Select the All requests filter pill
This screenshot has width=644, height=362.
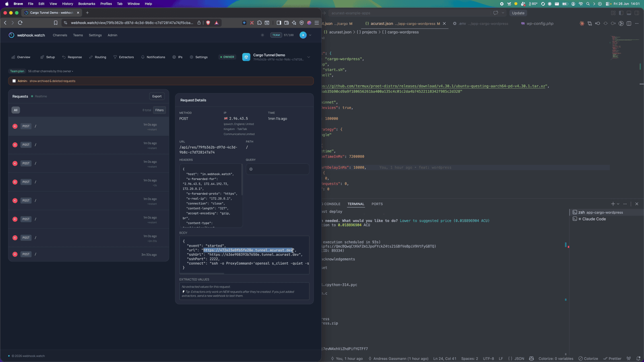16,110
